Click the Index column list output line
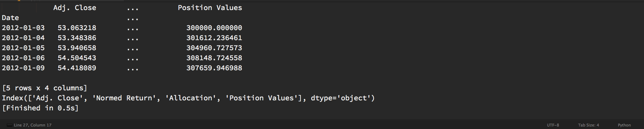This screenshot has height=129, width=644. point(188,98)
